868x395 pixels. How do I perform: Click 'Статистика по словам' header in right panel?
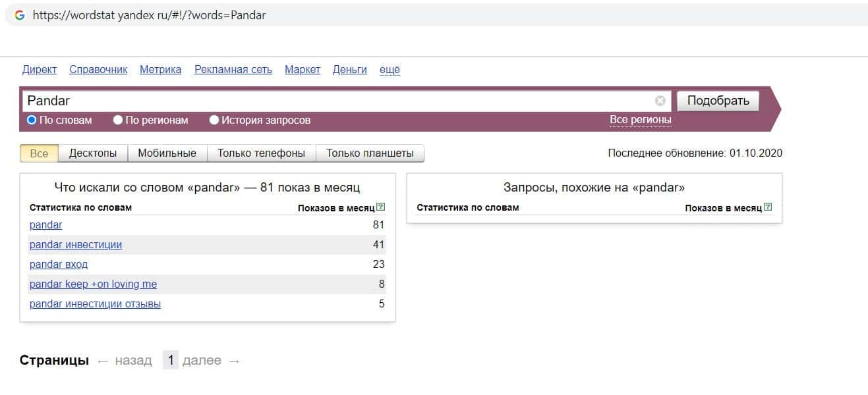pyautogui.click(x=468, y=207)
